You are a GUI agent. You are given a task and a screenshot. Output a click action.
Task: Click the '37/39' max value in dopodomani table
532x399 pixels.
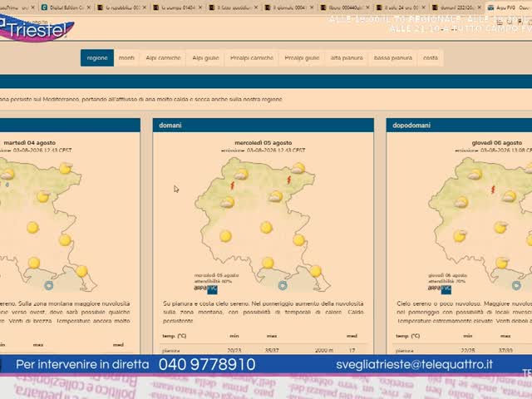point(505,350)
